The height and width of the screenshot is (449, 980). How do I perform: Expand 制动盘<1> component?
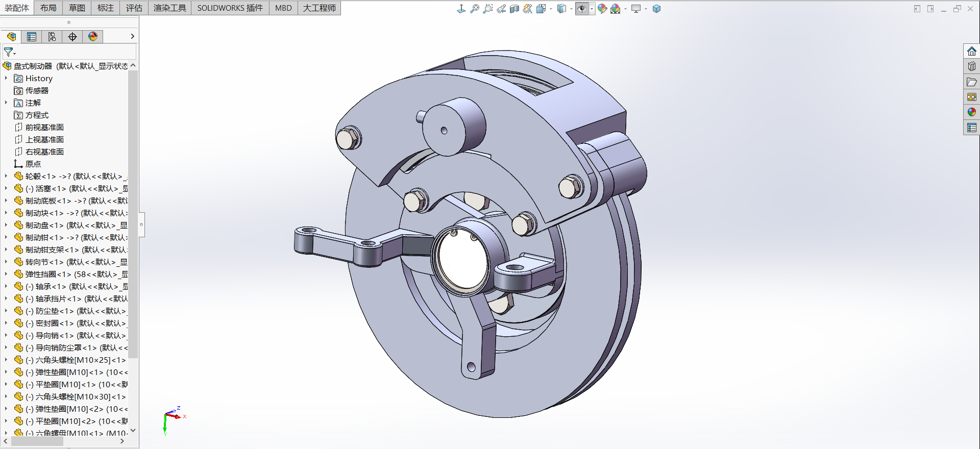coord(6,225)
